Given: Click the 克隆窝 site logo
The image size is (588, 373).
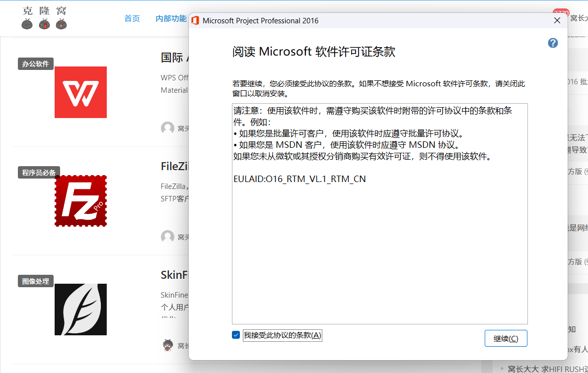Looking at the screenshot, I should tap(44, 17).
